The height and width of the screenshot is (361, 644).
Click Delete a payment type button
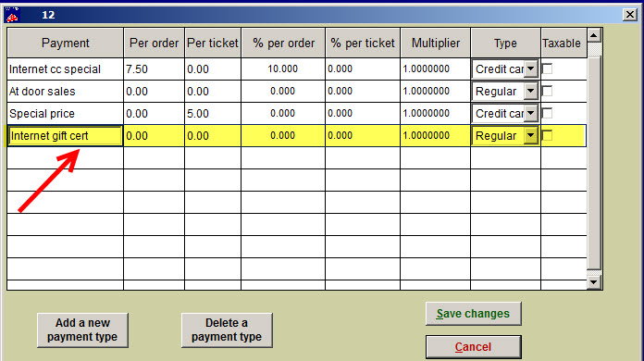pos(227,330)
